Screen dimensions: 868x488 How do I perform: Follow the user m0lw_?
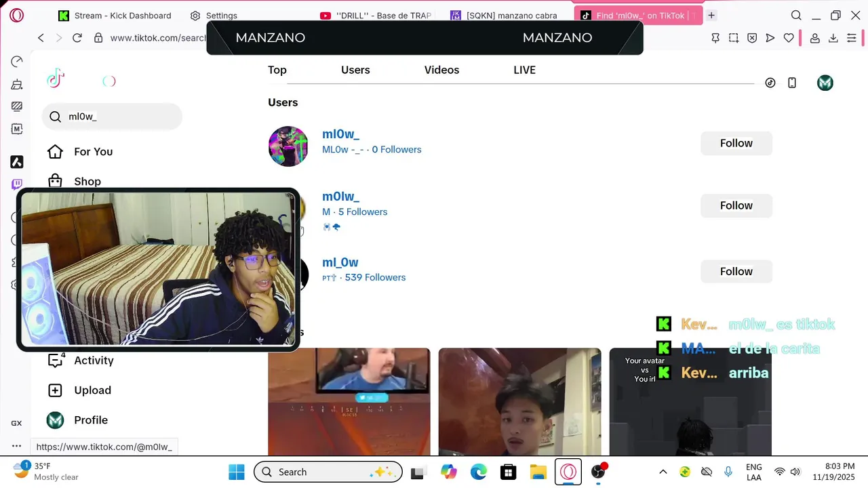[736, 205]
